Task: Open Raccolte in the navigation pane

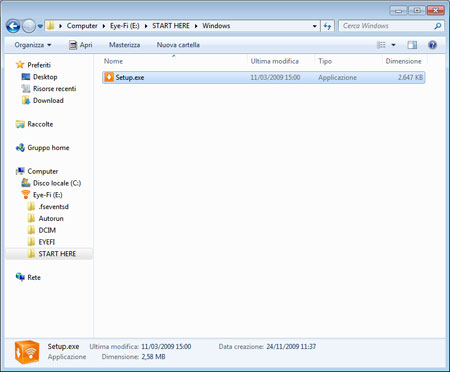Action: point(40,124)
